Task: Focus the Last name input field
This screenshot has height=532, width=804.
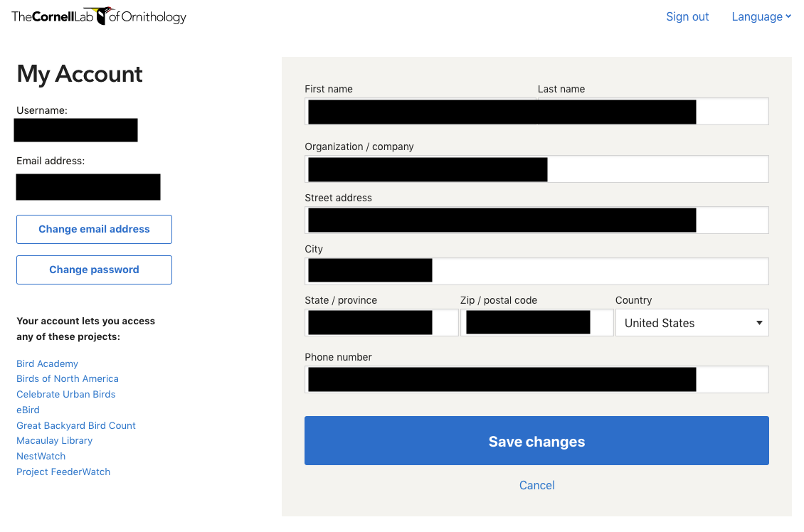Action: tap(652, 111)
